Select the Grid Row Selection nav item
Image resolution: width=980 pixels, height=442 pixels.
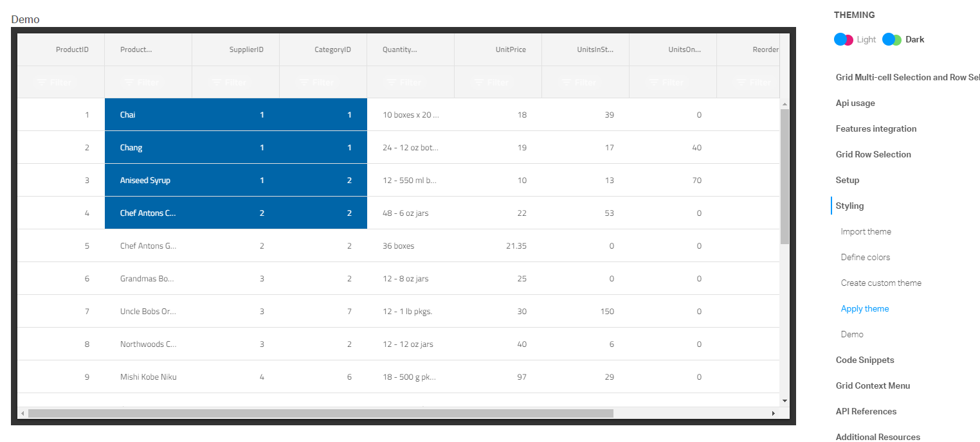873,154
